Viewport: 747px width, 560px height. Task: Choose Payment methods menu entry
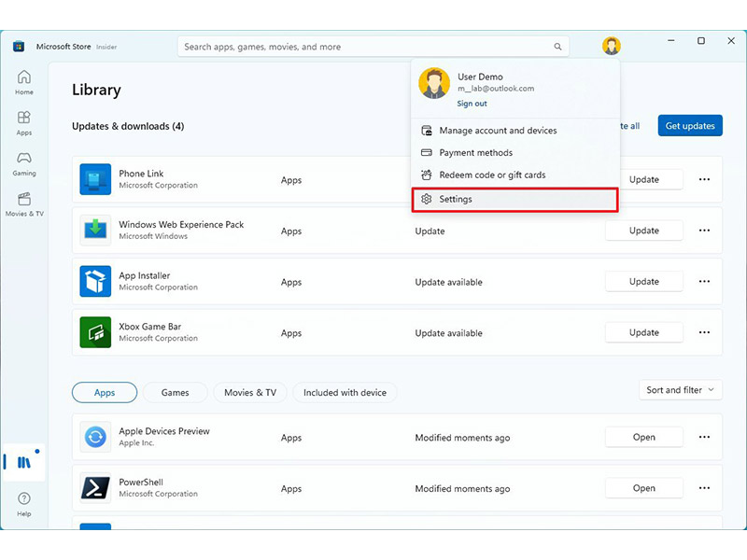tap(515, 153)
